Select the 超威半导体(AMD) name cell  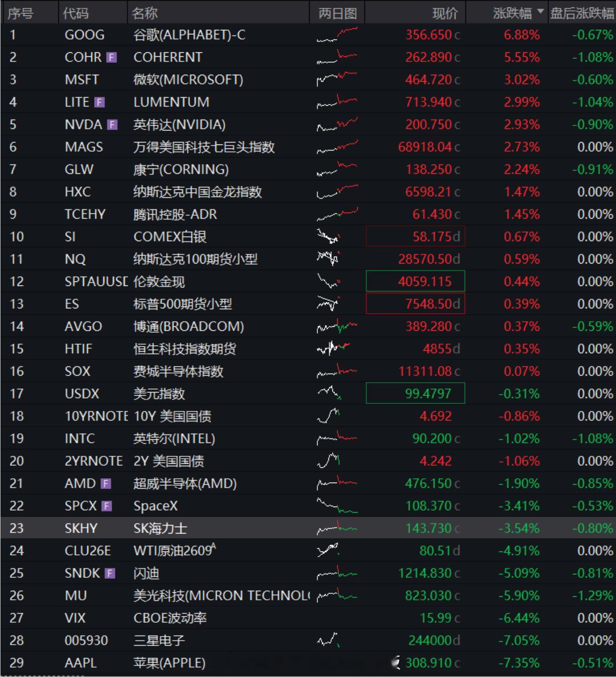[185, 483]
